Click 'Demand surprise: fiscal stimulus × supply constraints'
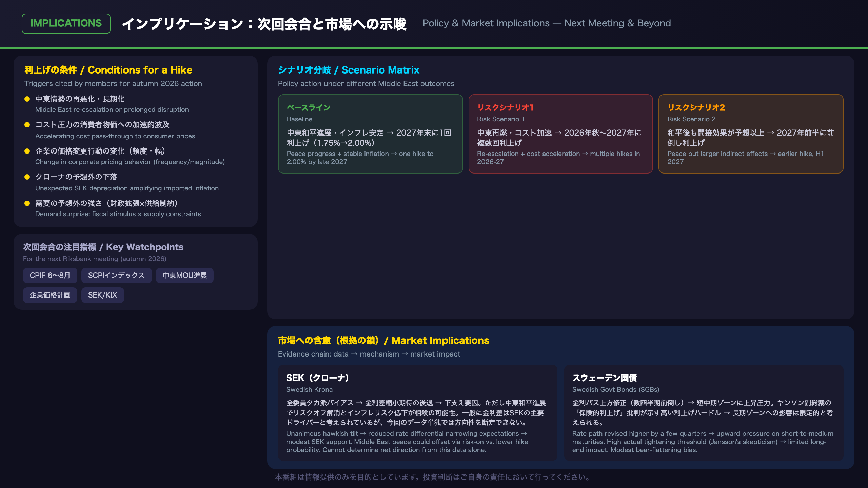 coord(118,214)
